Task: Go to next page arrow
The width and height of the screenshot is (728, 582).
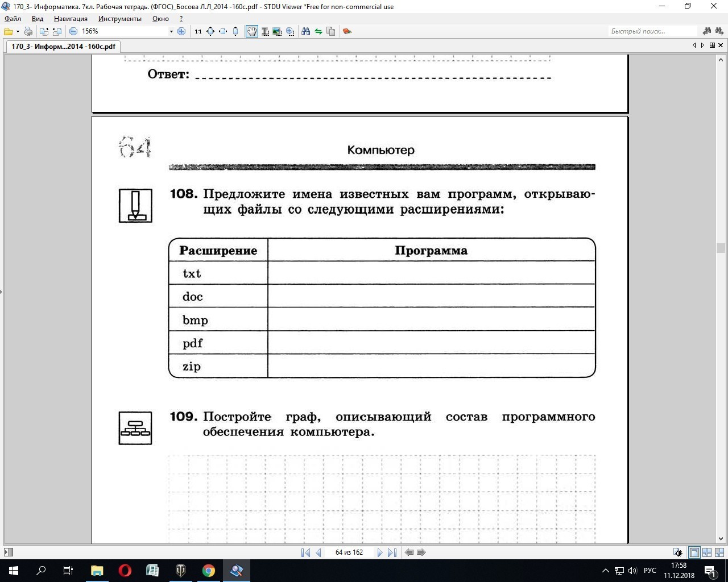Action: pos(380,552)
